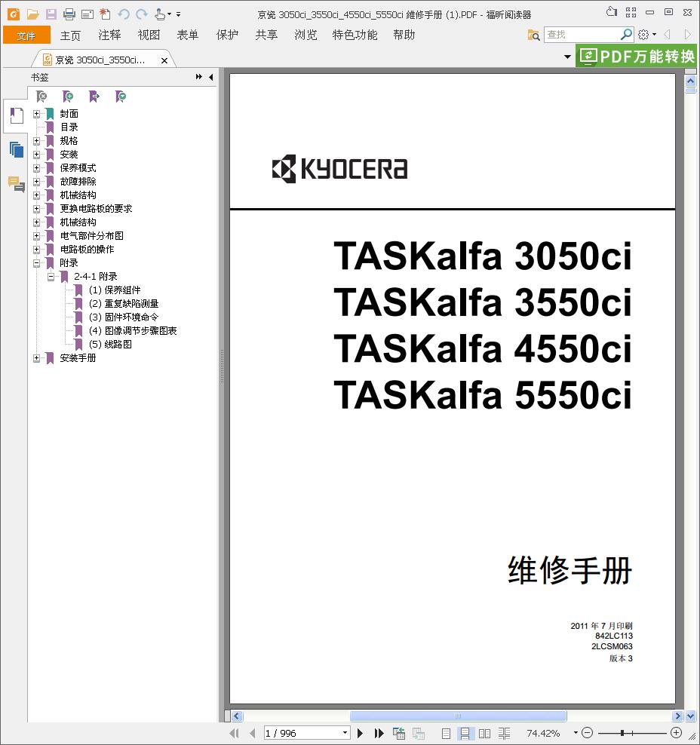Click the Save diskette icon
This screenshot has height=745, width=700.
(51, 14)
